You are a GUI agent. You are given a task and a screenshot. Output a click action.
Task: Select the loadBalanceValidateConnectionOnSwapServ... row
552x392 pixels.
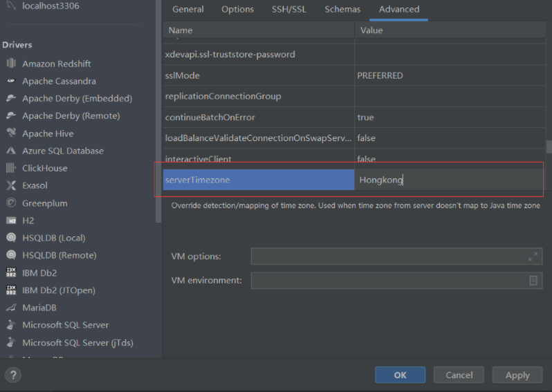click(354, 138)
